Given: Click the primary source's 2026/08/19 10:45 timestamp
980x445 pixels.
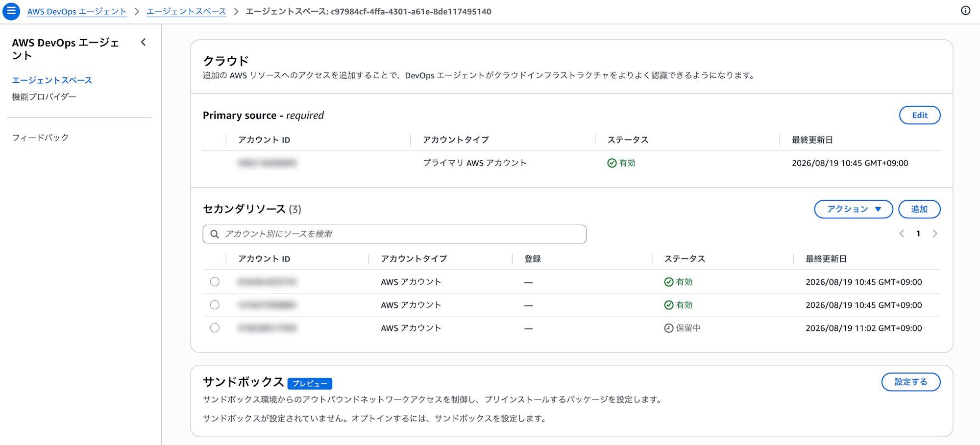Looking at the screenshot, I should pyautogui.click(x=850, y=163).
